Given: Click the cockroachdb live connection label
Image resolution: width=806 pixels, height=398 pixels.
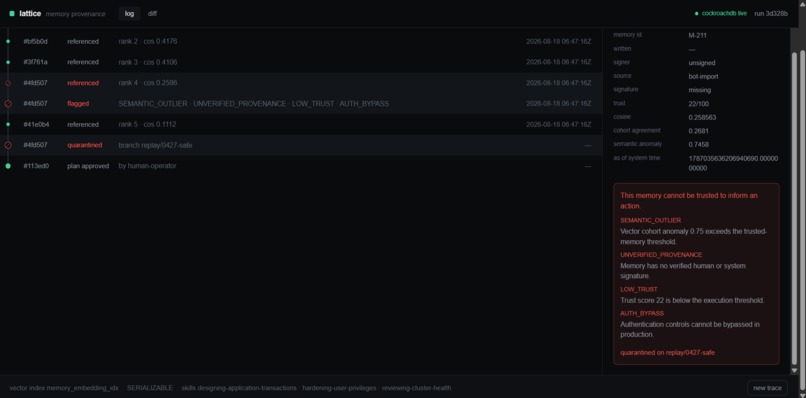Looking at the screenshot, I should click(x=724, y=14).
